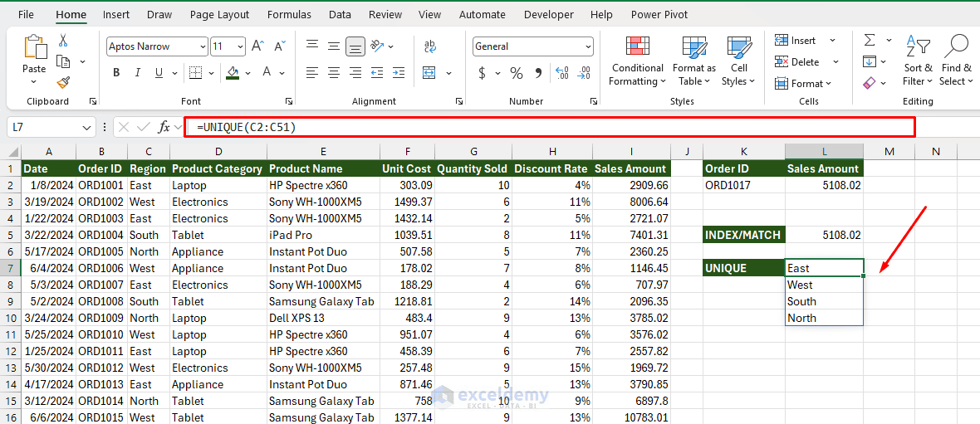Apply Percent Style
980x424 pixels.
click(517, 73)
